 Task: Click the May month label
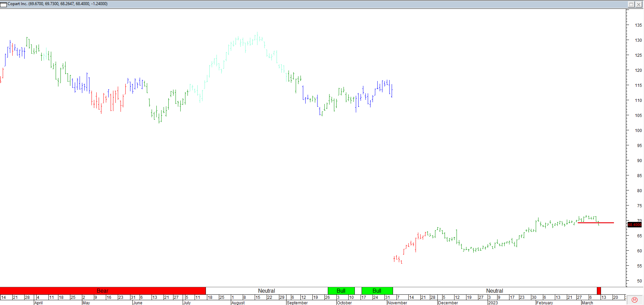click(x=86, y=303)
